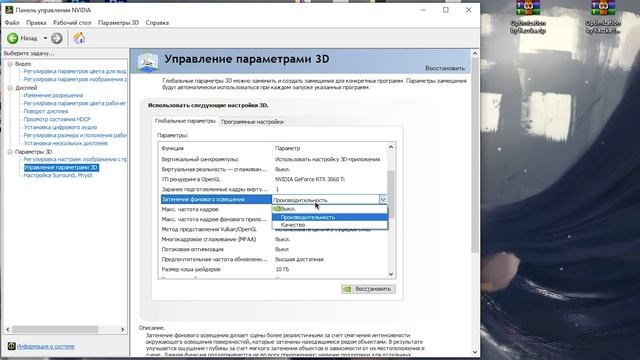Select Регулировка параметров цвета для видео

coord(75,71)
